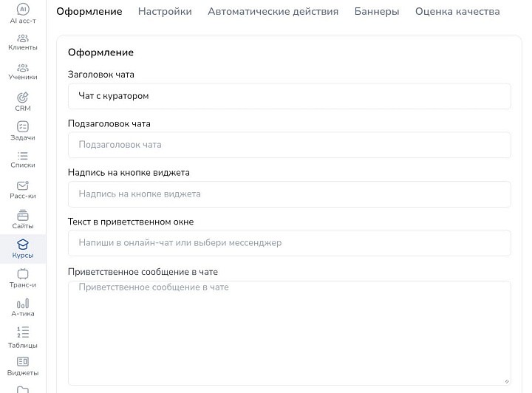Image resolution: width=532 pixels, height=393 pixels.
Task: Go to Клиенты in the sidebar
Action: [23, 38]
